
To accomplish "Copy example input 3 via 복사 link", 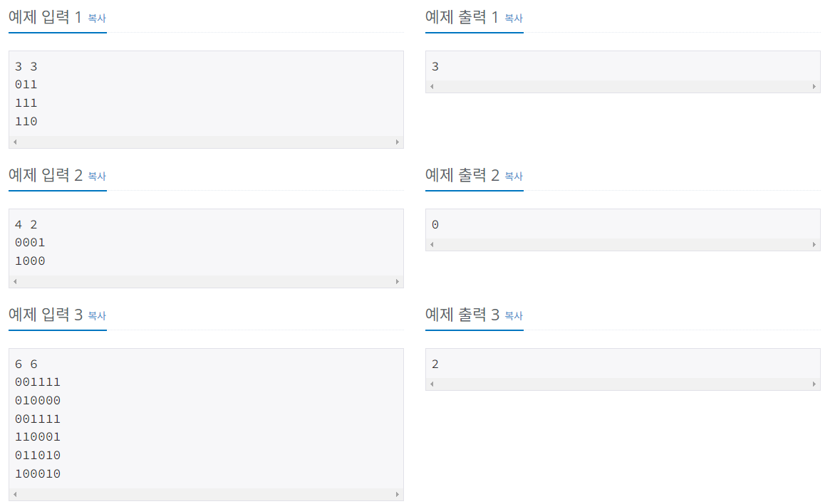I will pos(97,315).
